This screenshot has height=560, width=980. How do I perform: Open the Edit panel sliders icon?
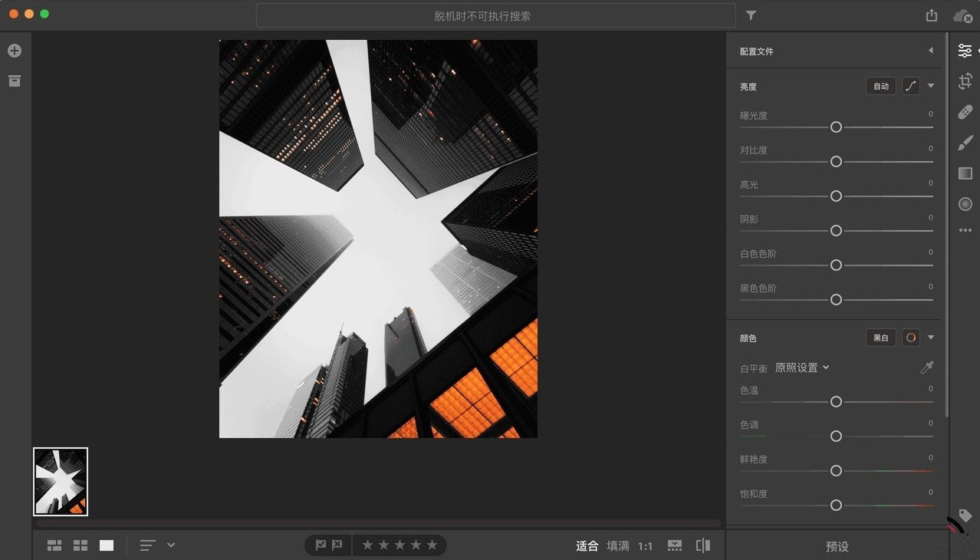pyautogui.click(x=965, y=50)
